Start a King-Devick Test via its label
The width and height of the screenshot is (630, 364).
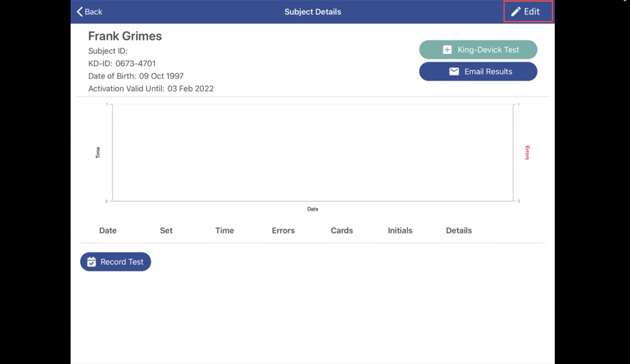(488, 50)
